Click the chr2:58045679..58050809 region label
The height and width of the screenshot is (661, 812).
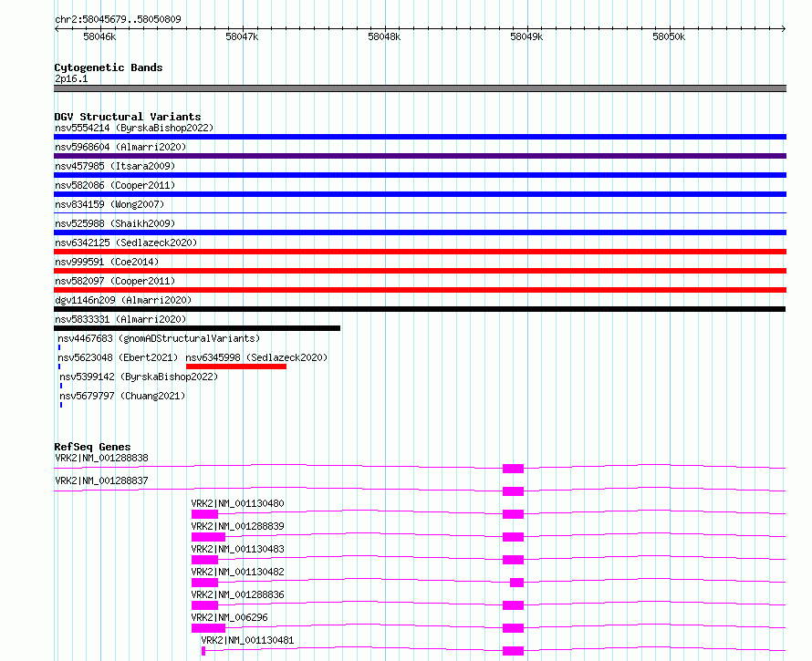pyautogui.click(x=118, y=19)
